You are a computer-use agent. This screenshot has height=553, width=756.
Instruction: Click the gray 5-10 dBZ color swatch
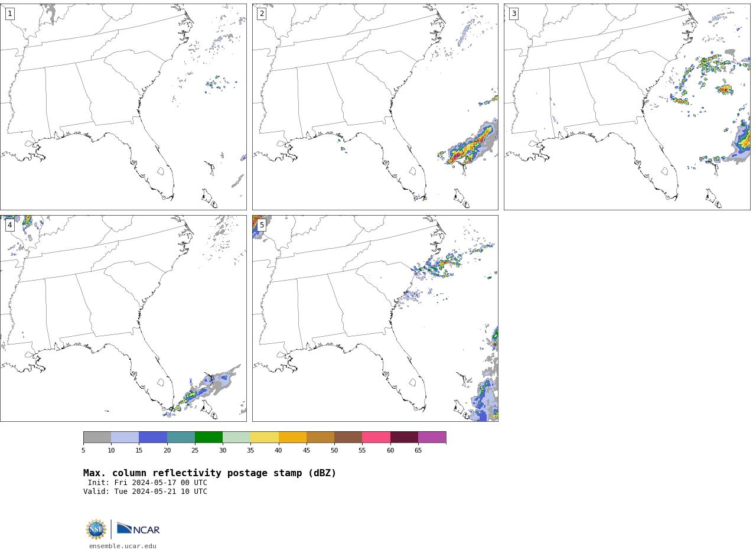pos(97,437)
